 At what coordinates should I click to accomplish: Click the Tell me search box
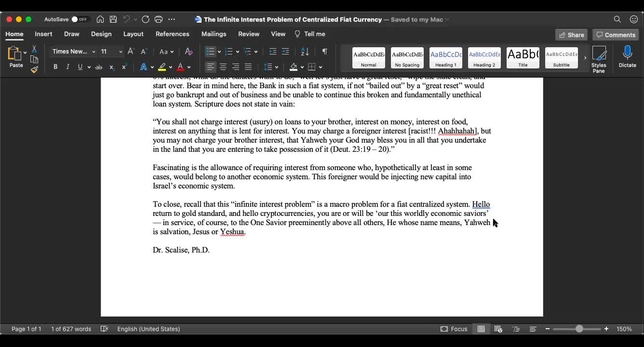click(x=310, y=34)
